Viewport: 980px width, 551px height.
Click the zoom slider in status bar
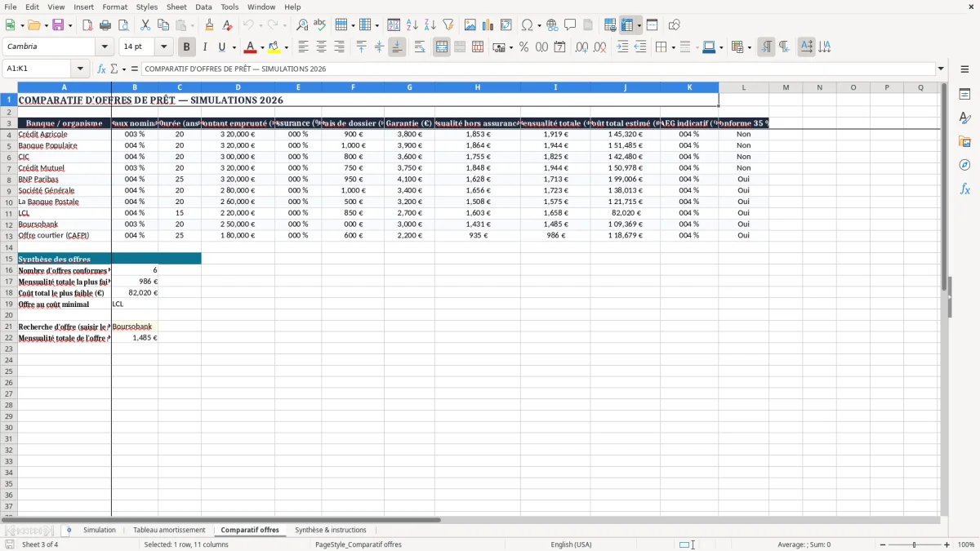(914, 544)
